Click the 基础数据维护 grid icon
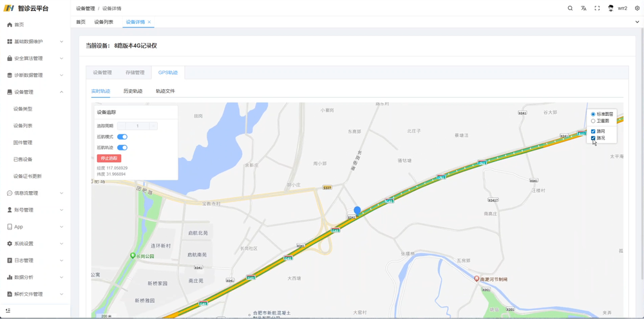 10,41
